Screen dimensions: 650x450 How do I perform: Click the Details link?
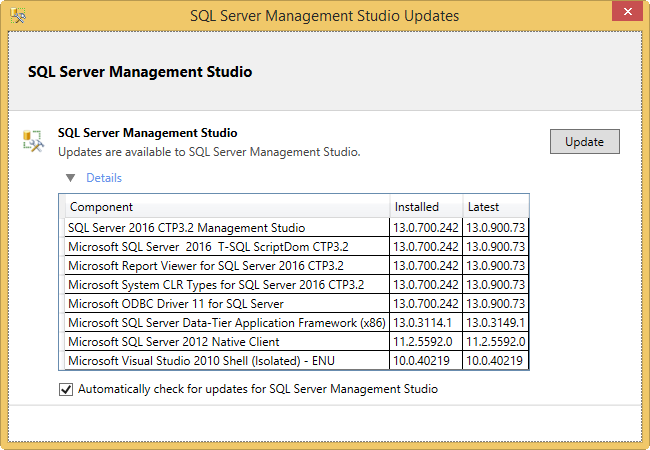(104, 178)
